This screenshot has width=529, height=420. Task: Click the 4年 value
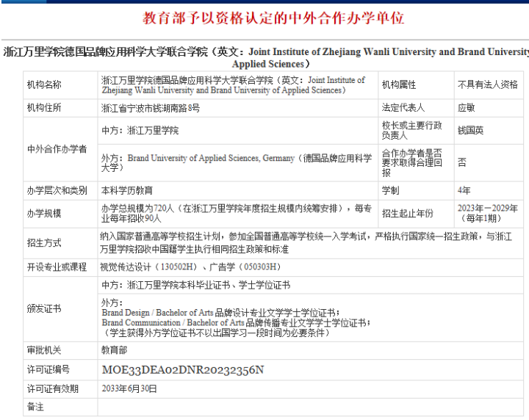point(464,191)
